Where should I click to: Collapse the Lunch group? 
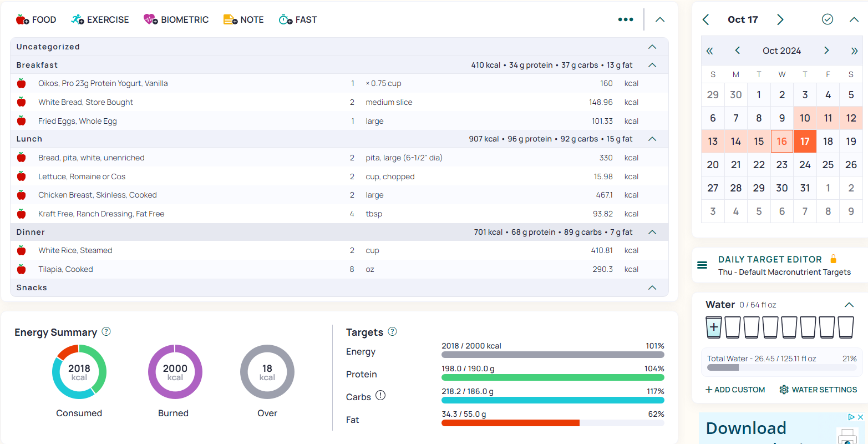tap(652, 139)
